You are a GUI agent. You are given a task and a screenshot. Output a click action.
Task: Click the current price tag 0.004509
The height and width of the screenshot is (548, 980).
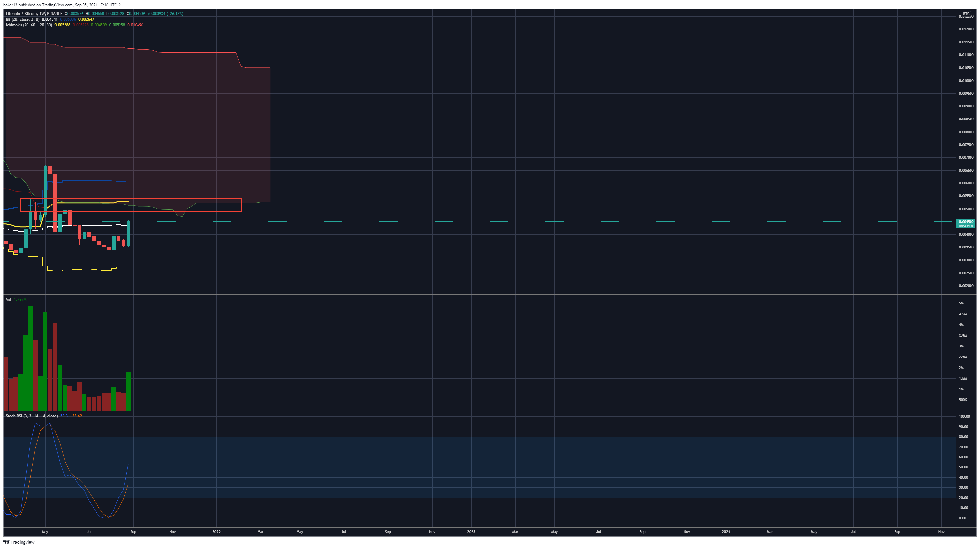click(x=966, y=222)
